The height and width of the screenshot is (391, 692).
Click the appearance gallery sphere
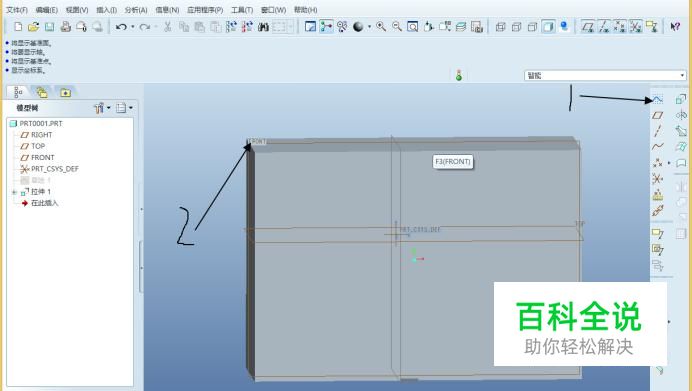click(358, 27)
